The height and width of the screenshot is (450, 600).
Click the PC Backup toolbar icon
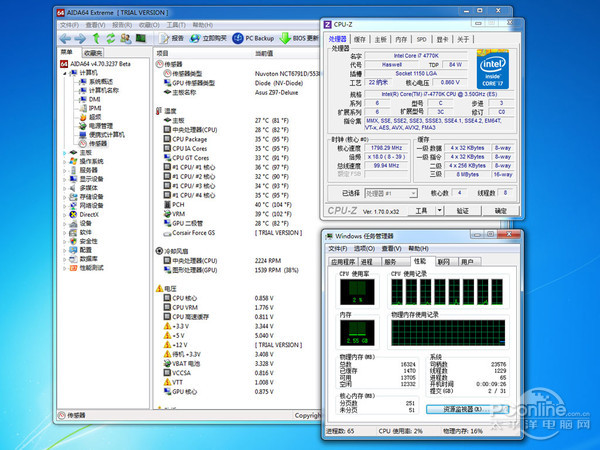(x=238, y=38)
